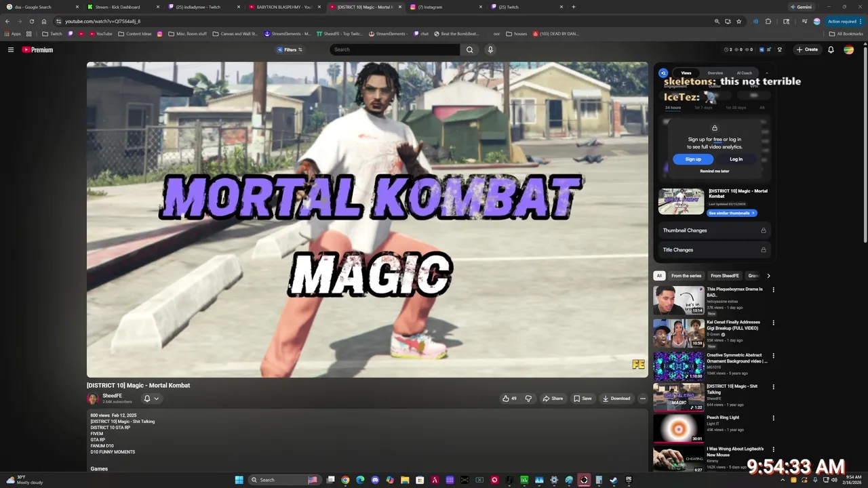Open the YouTube hamburger guide menu
868x488 pixels.
coord(11,49)
